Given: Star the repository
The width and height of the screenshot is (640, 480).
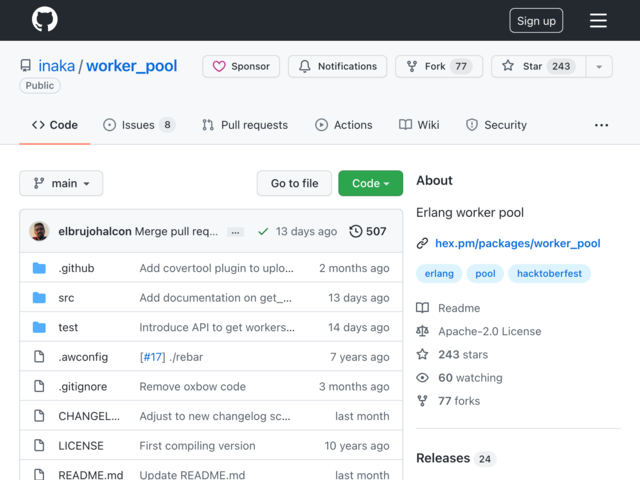Looking at the screenshot, I should 538,66.
